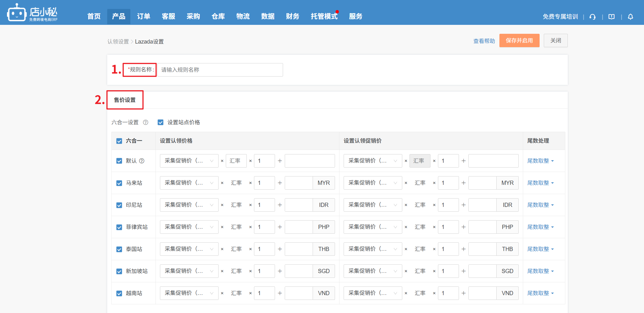Click the notification bell icon
This screenshot has width=644, height=313.
[630, 17]
